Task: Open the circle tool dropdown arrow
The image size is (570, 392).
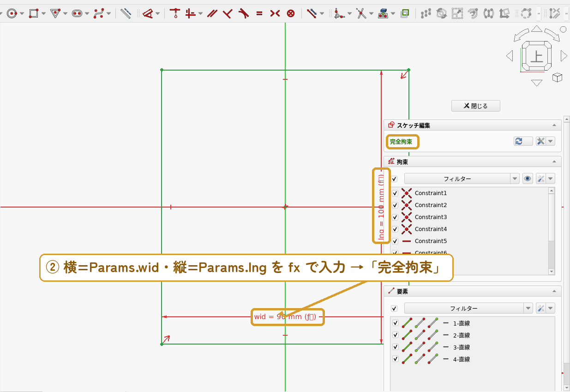Action: tap(22, 13)
